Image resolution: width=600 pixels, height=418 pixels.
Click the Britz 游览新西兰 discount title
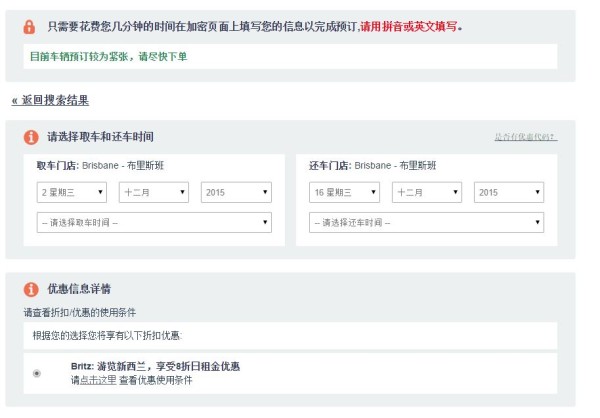(155, 366)
